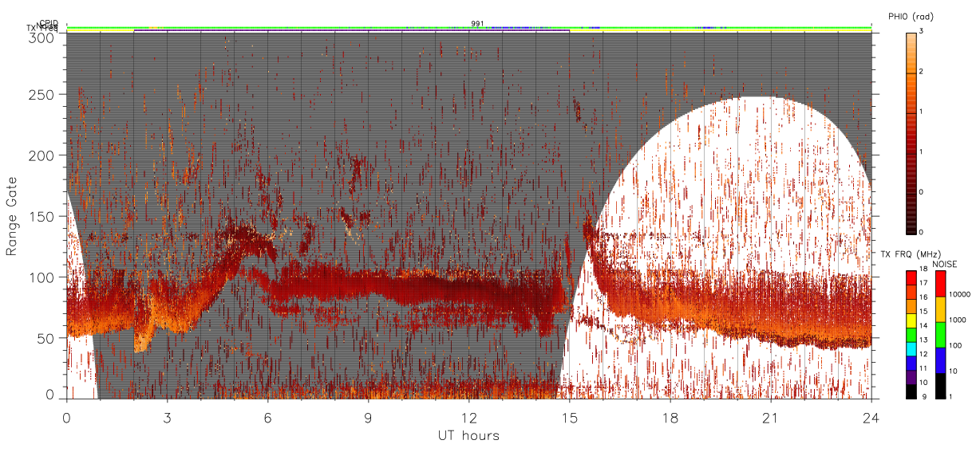Pick the green 13–14 MHz TX FRQ swatch

click(x=911, y=335)
